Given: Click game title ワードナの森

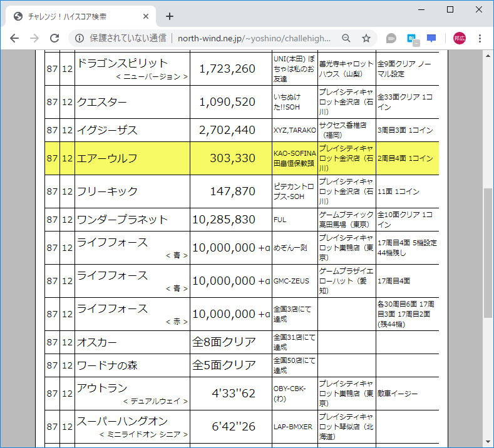Looking at the screenshot, I should tap(107, 365).
